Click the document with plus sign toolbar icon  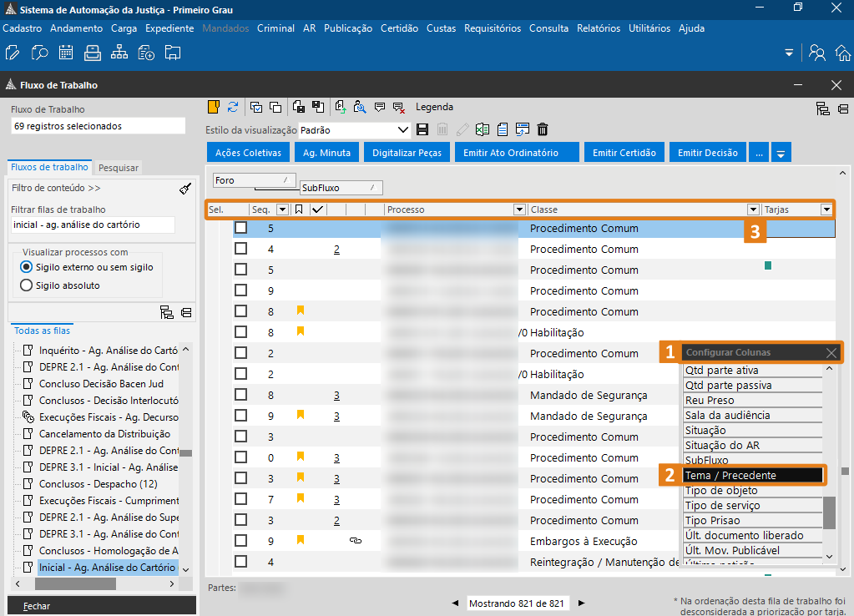click(x=146, y=53)
